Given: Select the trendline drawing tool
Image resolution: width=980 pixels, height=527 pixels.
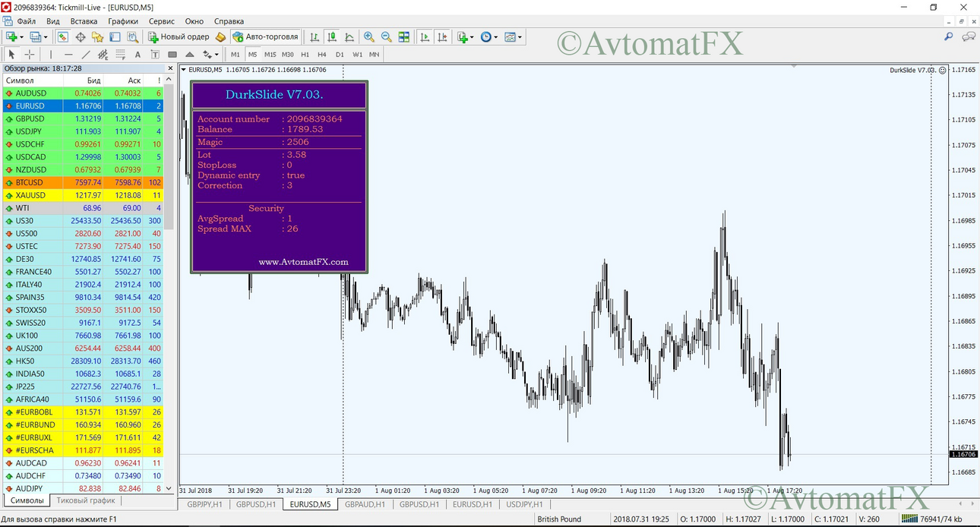Looking at the screenshot, I should pyautogui.click(x=86, y=54).
